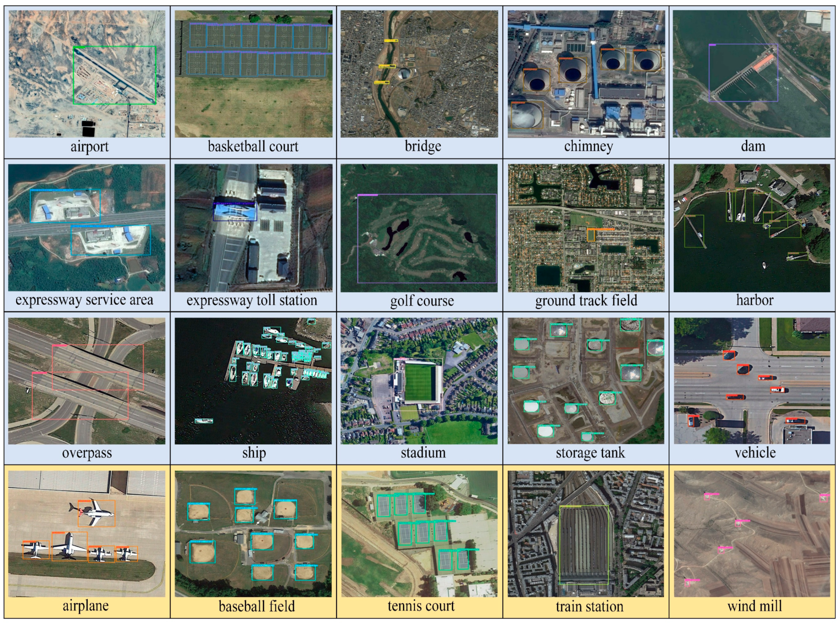Viewport: 840px width, 624px height.
Task: Click the airplane satellite image
Action: coord(87,534)
